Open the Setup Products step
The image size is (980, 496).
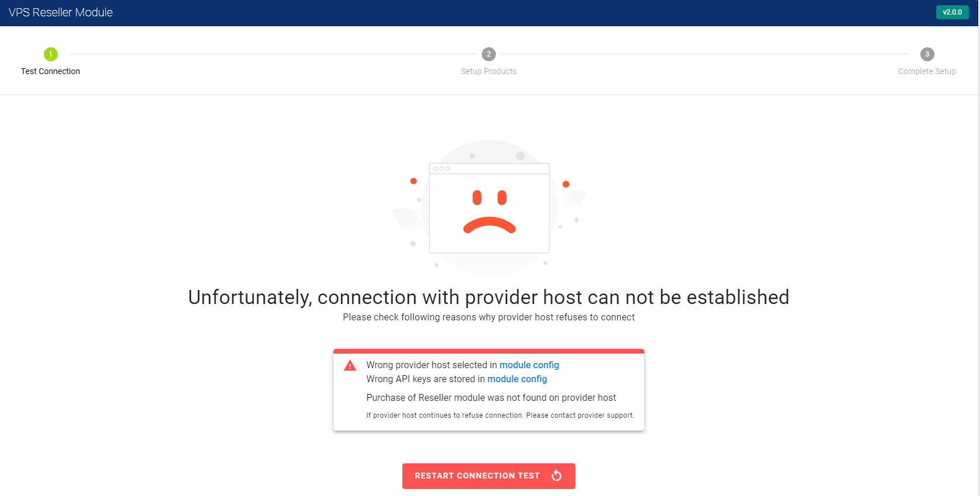coord(489,71)
